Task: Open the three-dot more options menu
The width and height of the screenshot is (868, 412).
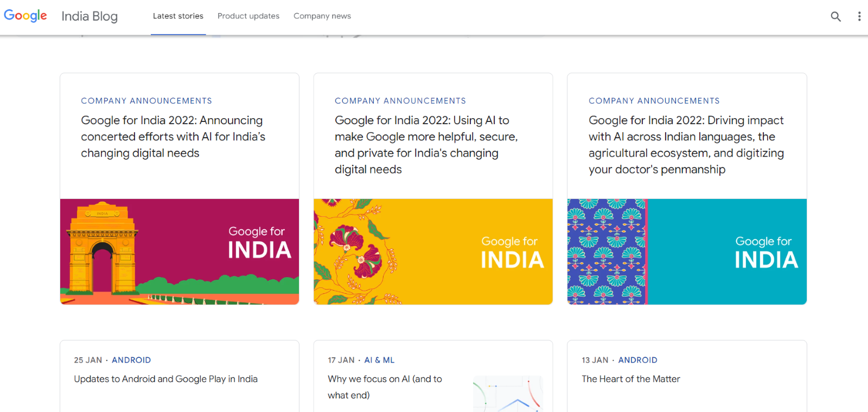Action: click(859, 16)
